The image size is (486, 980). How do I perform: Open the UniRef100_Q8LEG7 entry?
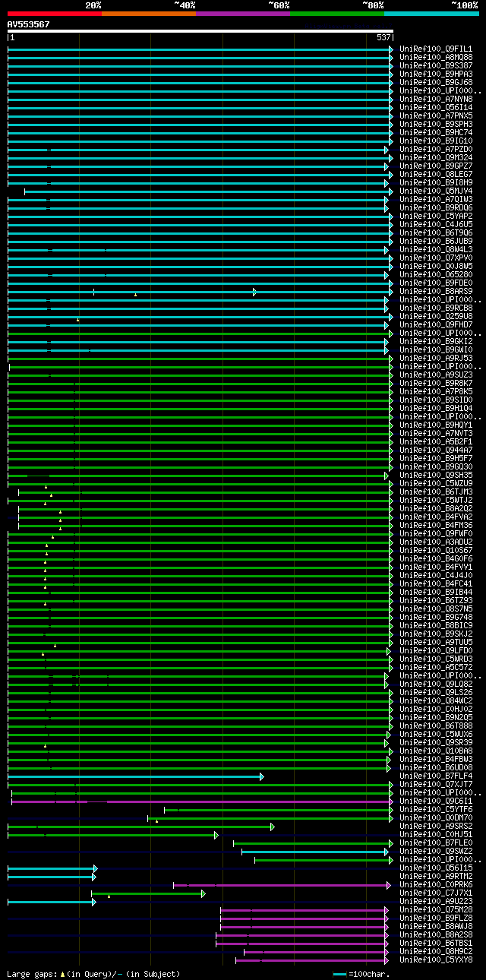pos(436,174)
